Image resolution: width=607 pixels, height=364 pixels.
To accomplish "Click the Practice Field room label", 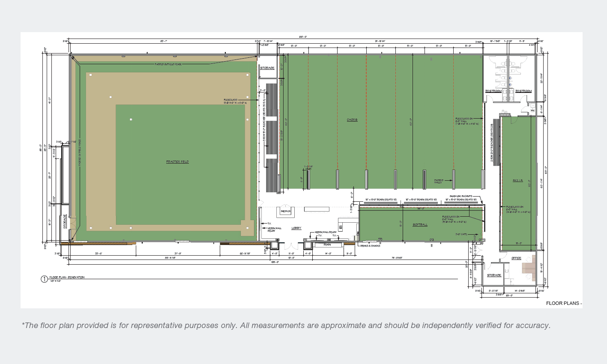I will (177, 162).
